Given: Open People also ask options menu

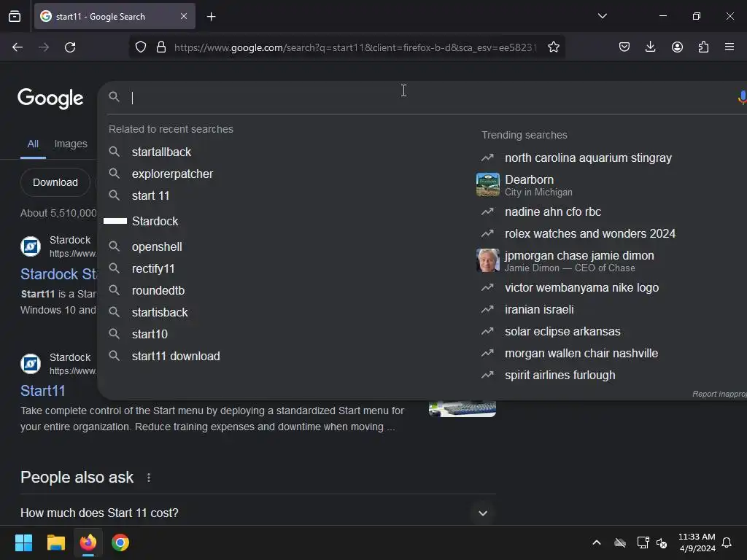Looking at the screenshot, I should tap(149, 478).
